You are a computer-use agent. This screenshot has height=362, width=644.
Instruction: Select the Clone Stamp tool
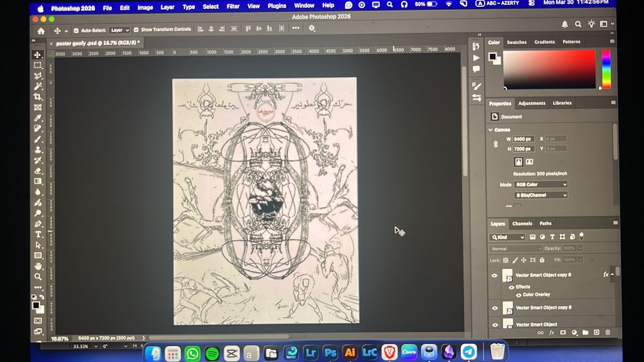[38, 150]
